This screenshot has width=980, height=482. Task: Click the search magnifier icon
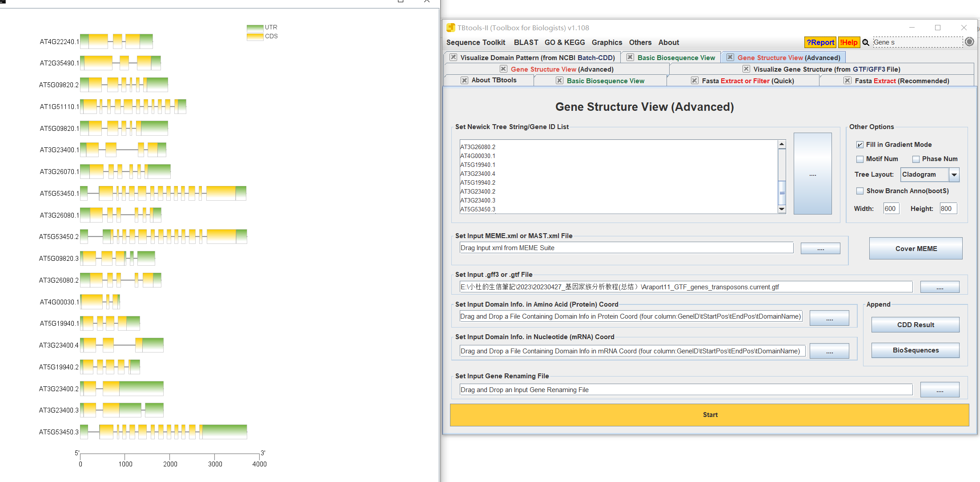(x=866, y=42)
